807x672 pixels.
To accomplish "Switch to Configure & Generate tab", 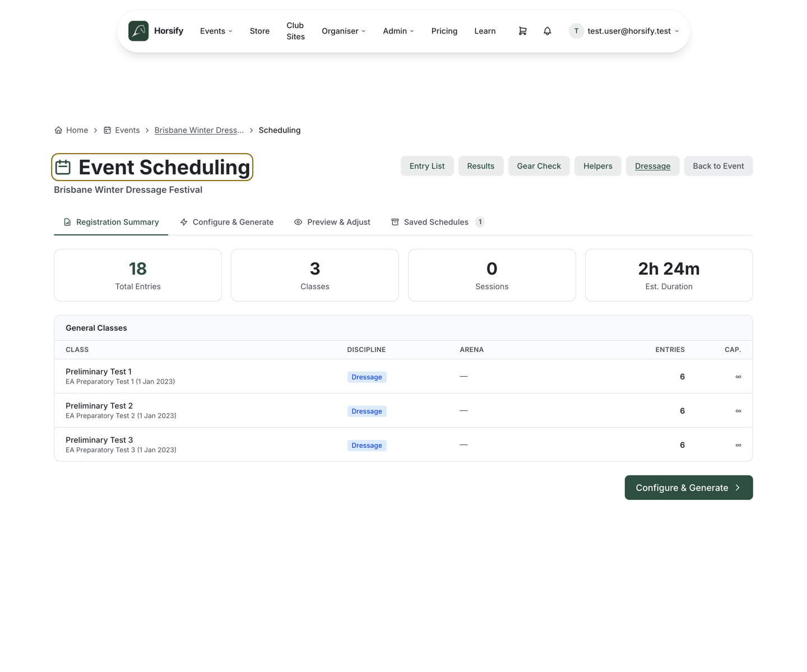I will tap(227, 222).
